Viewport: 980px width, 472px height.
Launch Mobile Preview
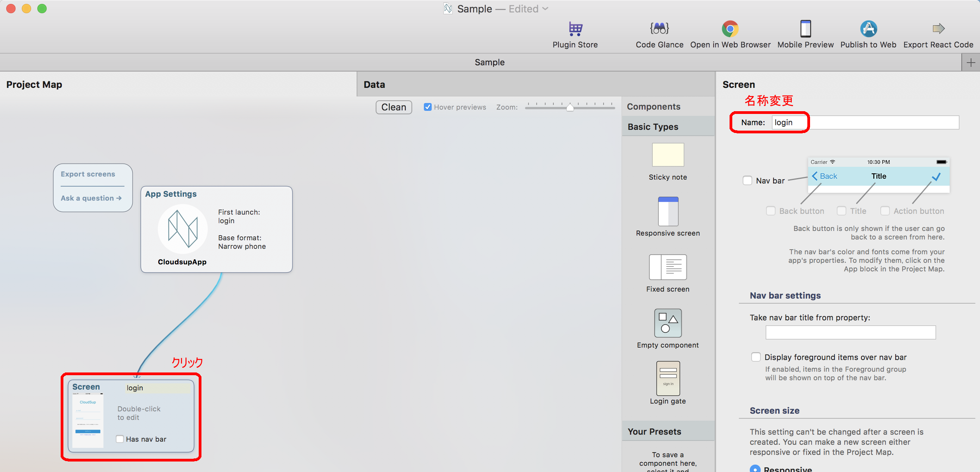tap(805, 29)
